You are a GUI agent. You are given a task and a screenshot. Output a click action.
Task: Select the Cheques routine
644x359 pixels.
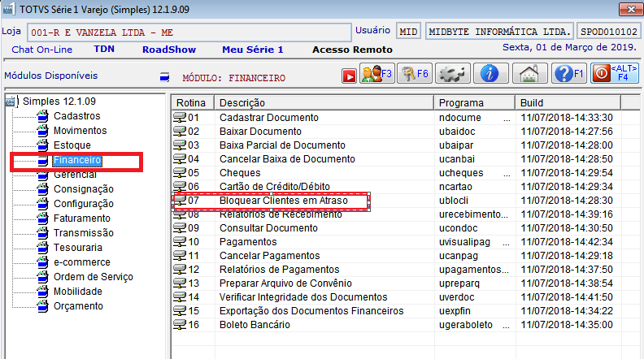[x=240, y=173]
